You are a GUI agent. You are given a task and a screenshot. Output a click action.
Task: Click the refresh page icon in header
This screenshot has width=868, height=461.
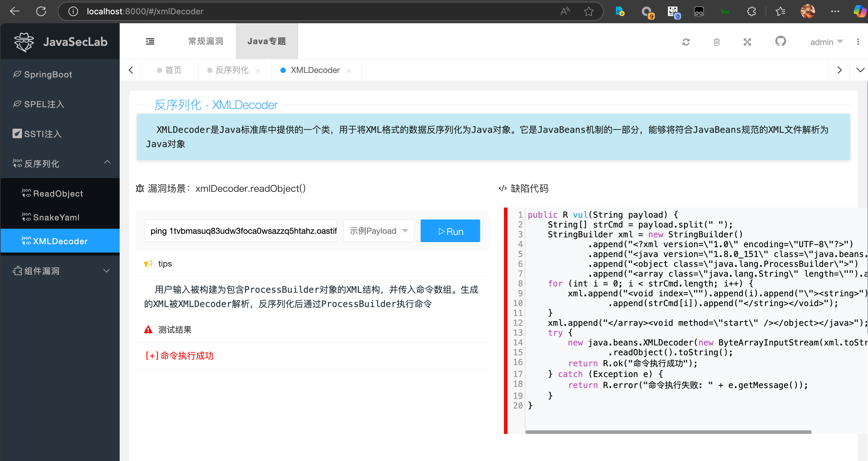click(686, 42)
